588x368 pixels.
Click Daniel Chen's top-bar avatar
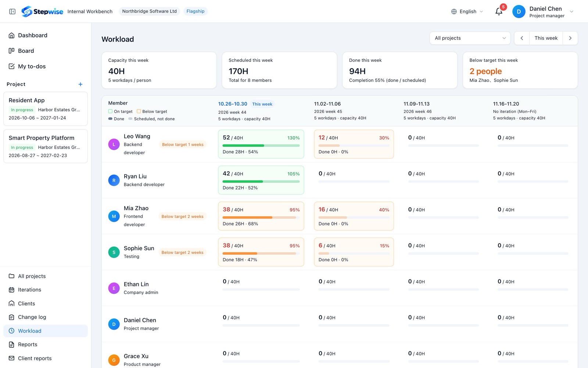[x=519, y=11]
